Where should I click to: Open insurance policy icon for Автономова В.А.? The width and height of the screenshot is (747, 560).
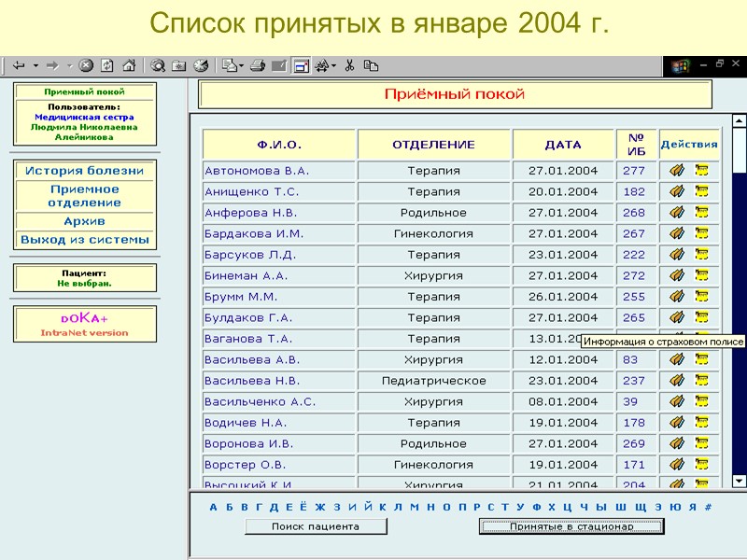coord(701,170)
